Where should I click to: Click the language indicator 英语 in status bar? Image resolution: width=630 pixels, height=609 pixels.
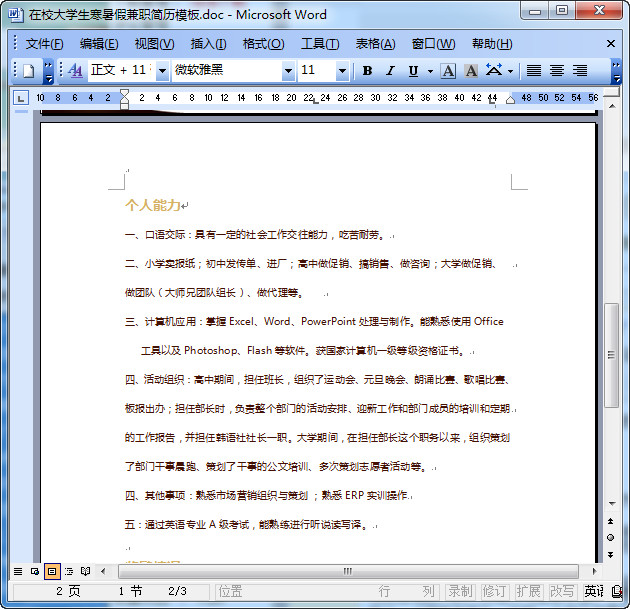pos(594,591)
